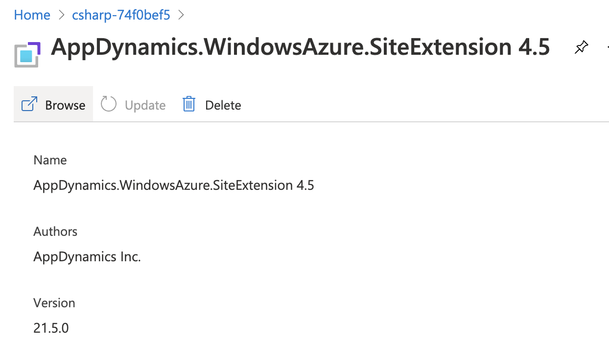Open breadcrumb separator arrow following the app name
This screenshot has width=609, height=364.
(x=181, y=15)
